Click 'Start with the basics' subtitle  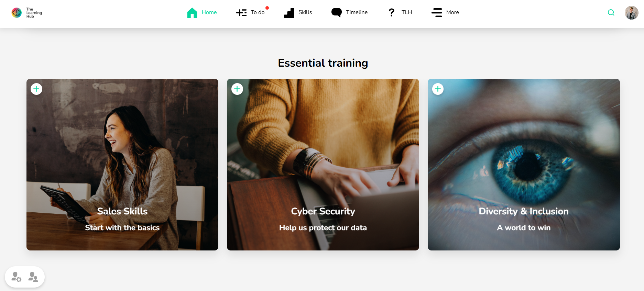coord(122,228)
